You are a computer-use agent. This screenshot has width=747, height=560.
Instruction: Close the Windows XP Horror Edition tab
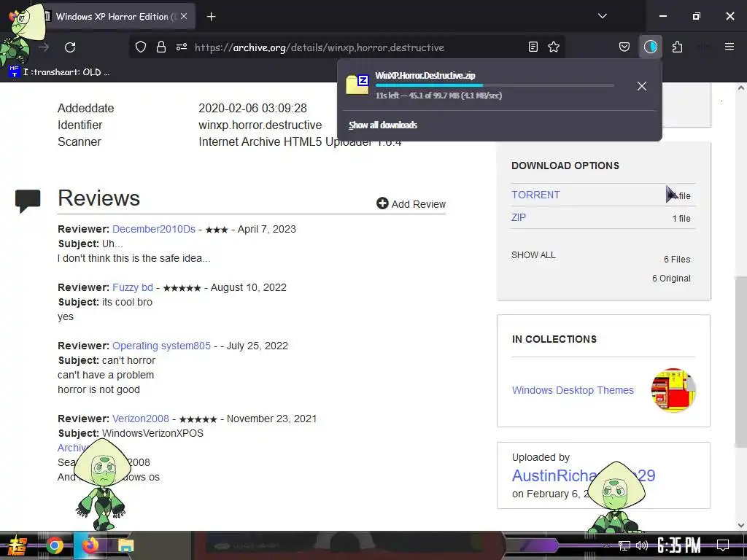(x=184, y=16)
